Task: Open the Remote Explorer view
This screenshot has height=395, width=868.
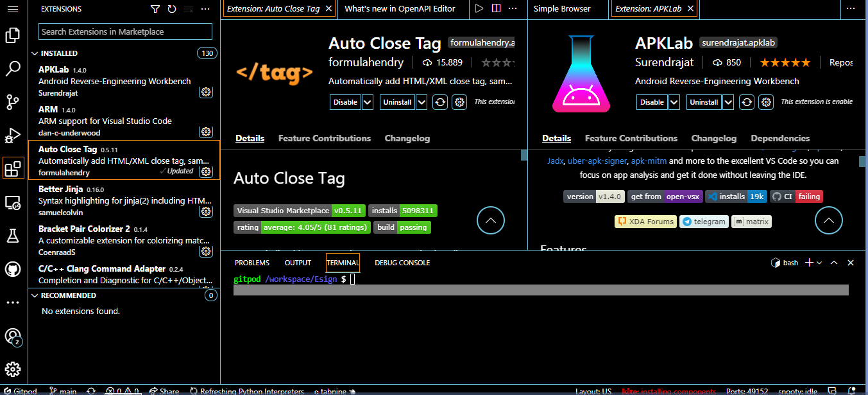Action: [x=13, y=203]
